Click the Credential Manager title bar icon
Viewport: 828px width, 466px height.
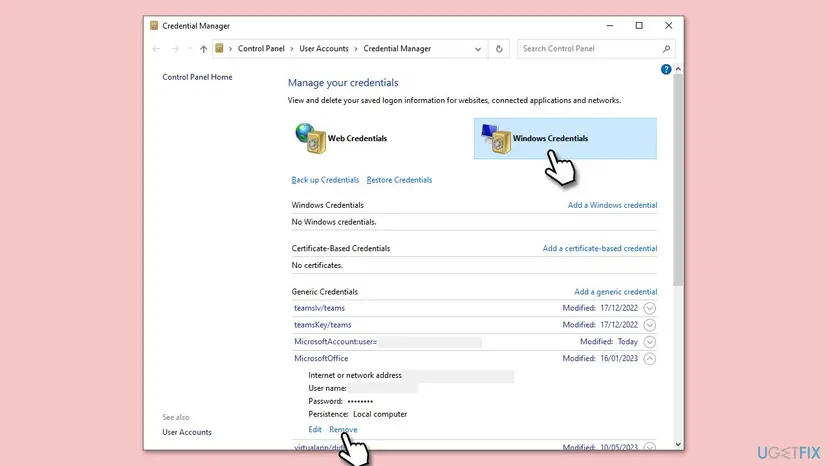point(154,25)
